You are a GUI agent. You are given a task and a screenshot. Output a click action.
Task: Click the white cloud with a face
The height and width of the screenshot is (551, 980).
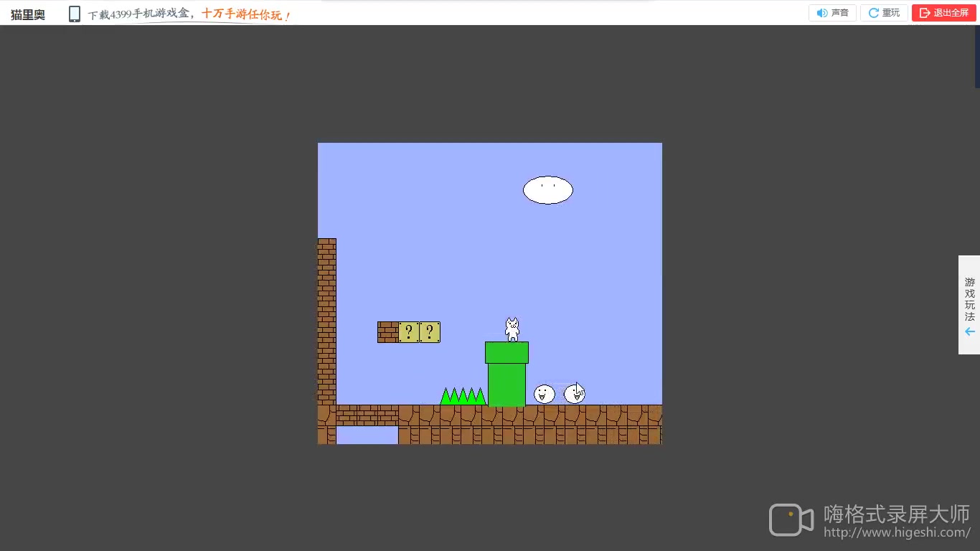pyautogui.click(x=548, y=190)
